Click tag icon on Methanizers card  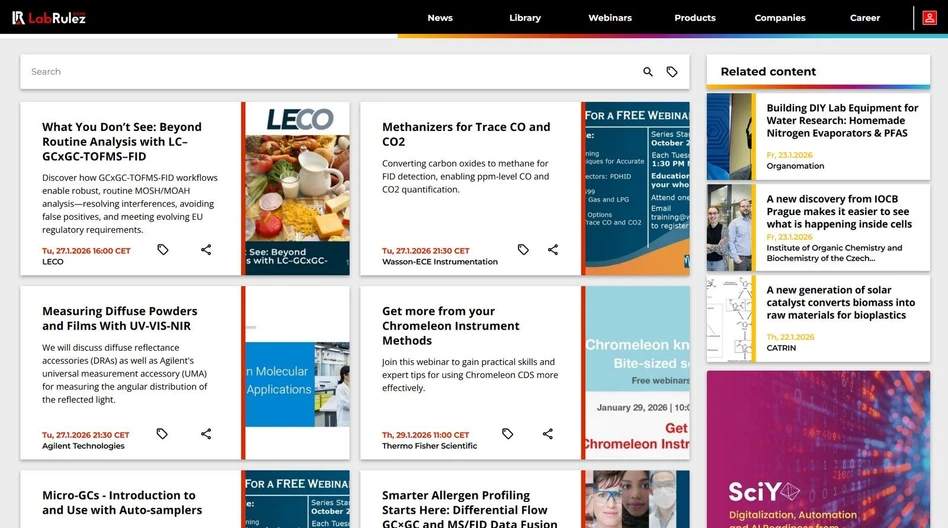523,249
